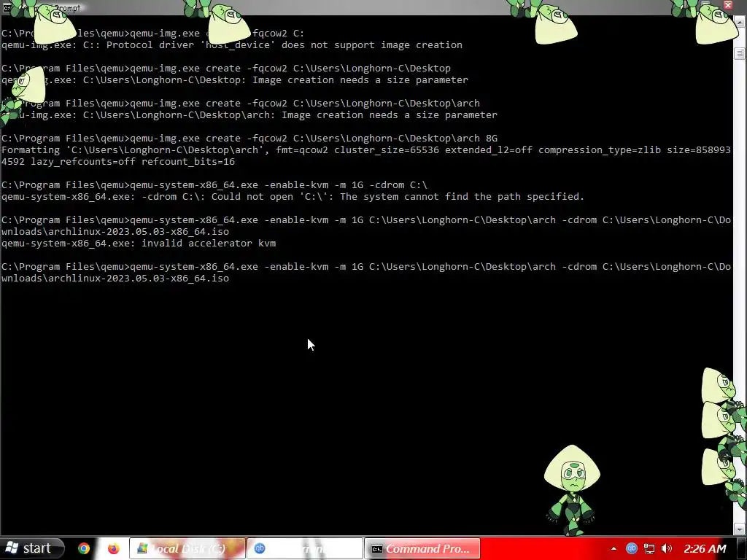The width and height of the screenshot is (747, 560).
Task: Show hidden system tray icons
Action: point(614,549)
